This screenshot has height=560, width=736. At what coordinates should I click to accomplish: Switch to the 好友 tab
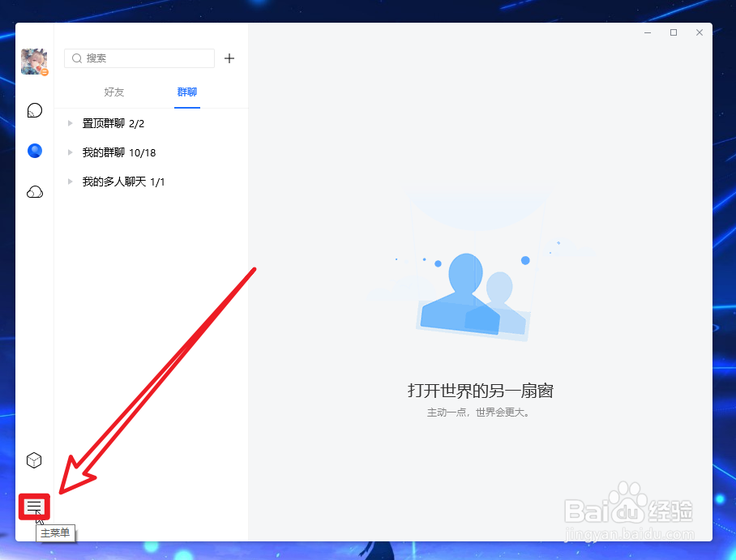tap(114, 92)
